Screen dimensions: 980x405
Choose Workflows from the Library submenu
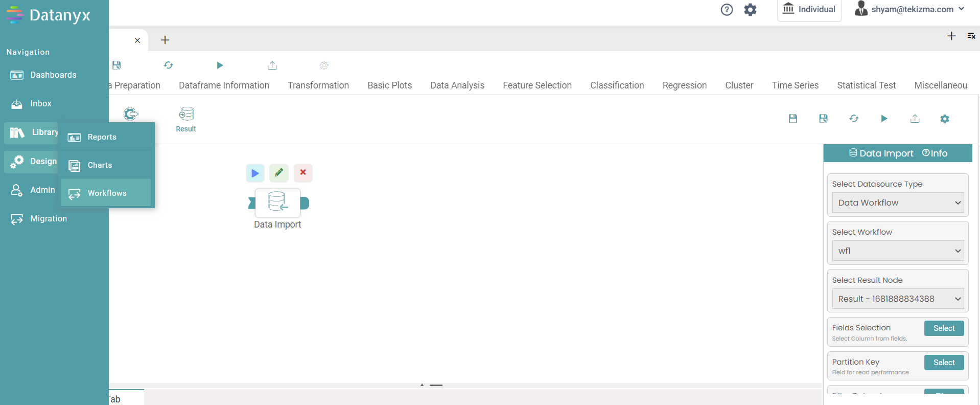pos(106,193)
